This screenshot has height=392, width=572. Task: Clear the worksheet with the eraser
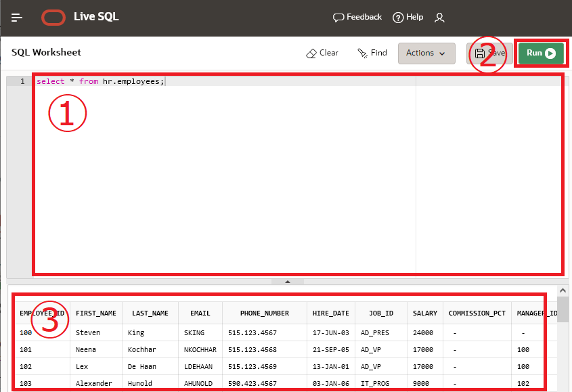(x=322, y=53)
